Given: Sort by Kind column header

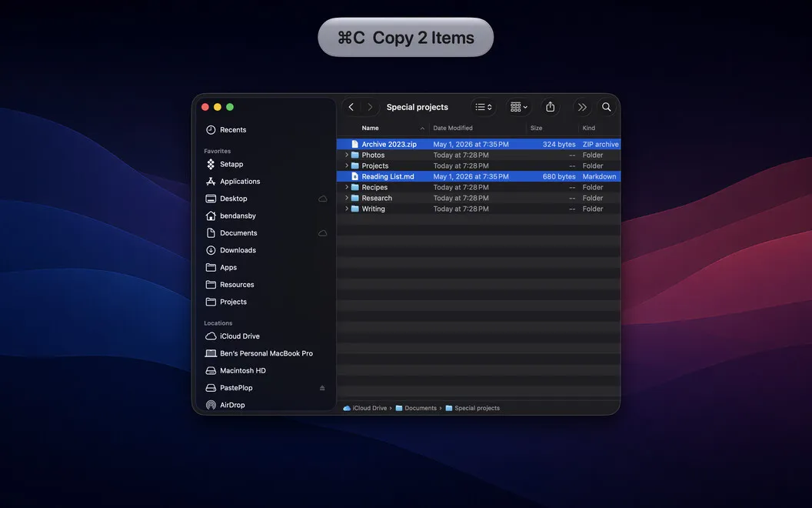Looking at the screenshot, I should [588, 128].
